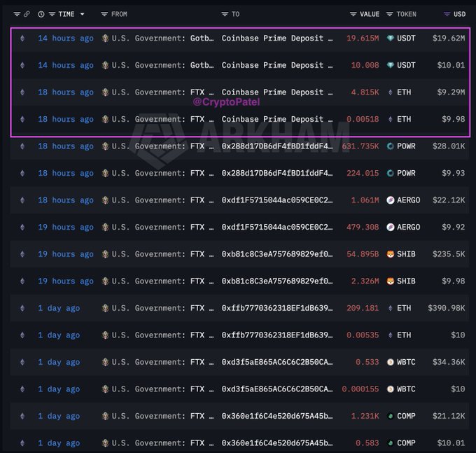Open address 0x288d17DB6dF4fBD1fddF4 in the $28.01K row
The image size is (476, 453).
click(x=277, y=146)
